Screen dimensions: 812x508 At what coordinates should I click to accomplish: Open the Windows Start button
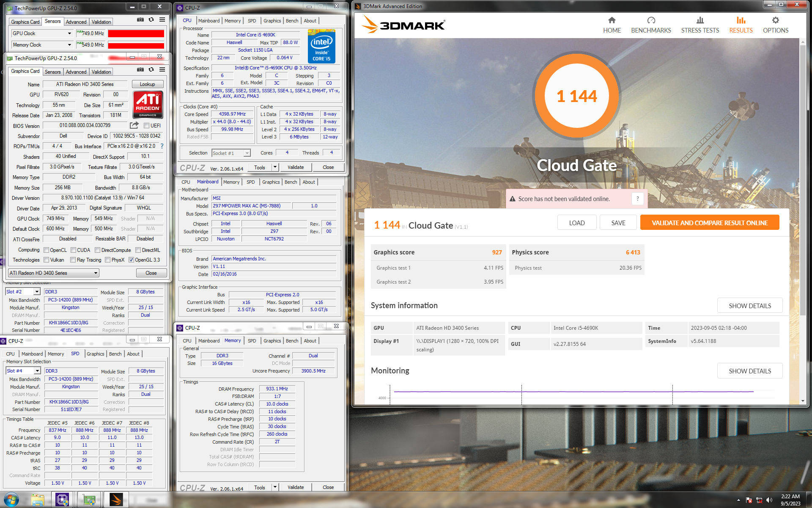point(11,500)
